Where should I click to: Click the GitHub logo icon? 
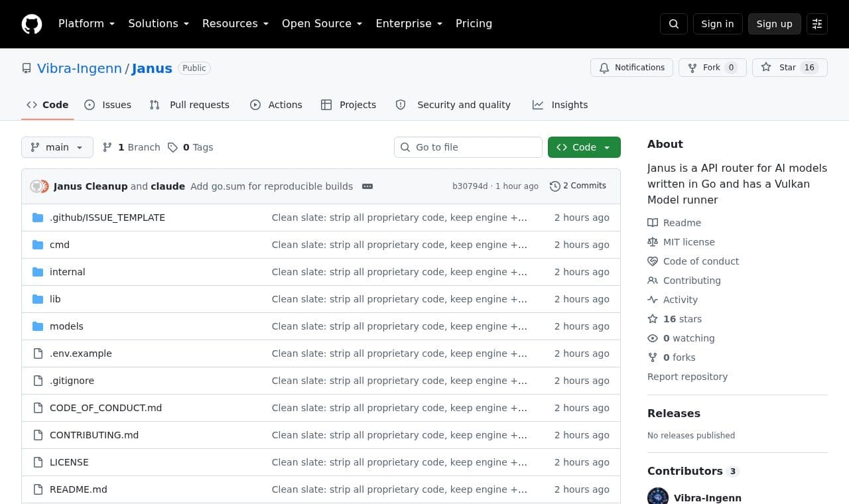point(32,24)
